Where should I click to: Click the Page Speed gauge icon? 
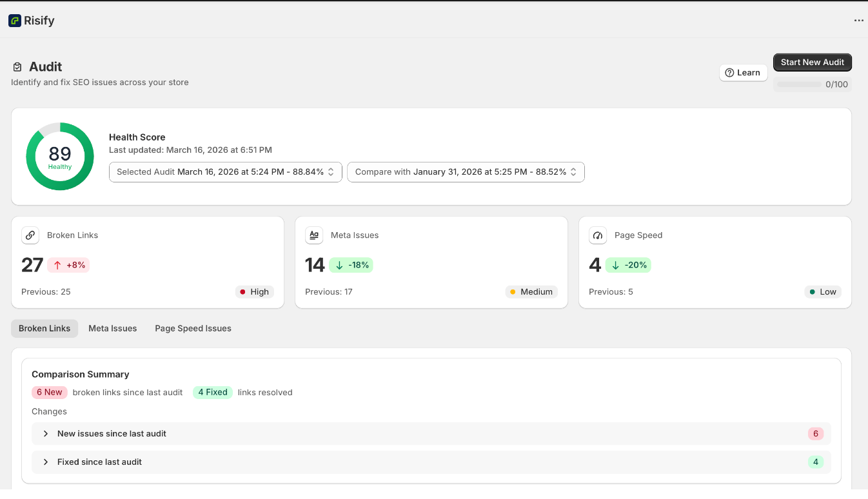[598, 235]
